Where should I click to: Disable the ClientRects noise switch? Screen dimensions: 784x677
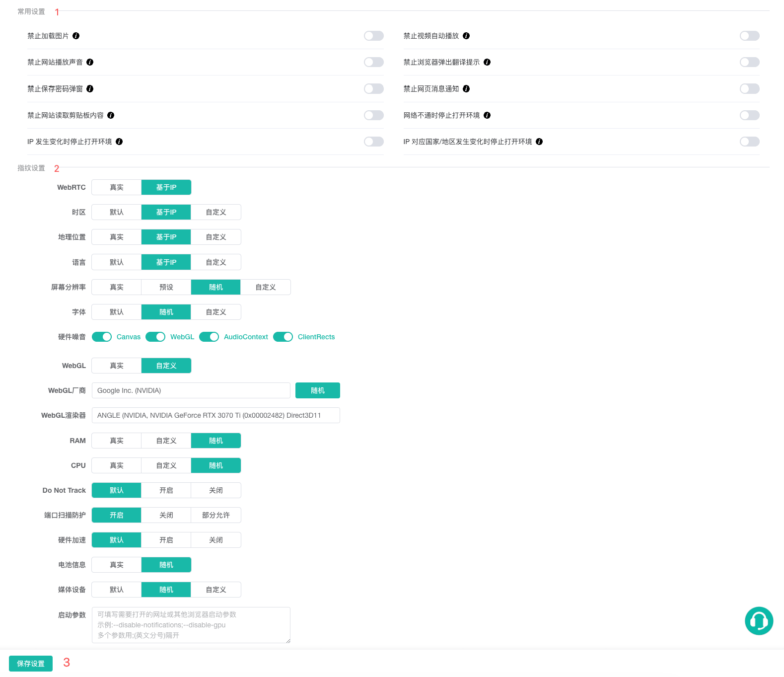(x=283, y=337)
